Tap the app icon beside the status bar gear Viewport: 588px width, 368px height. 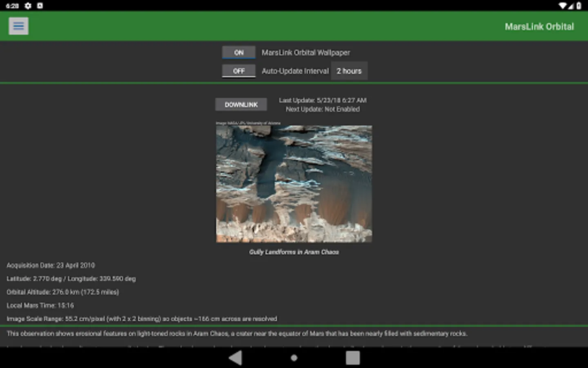click(40, 6)
